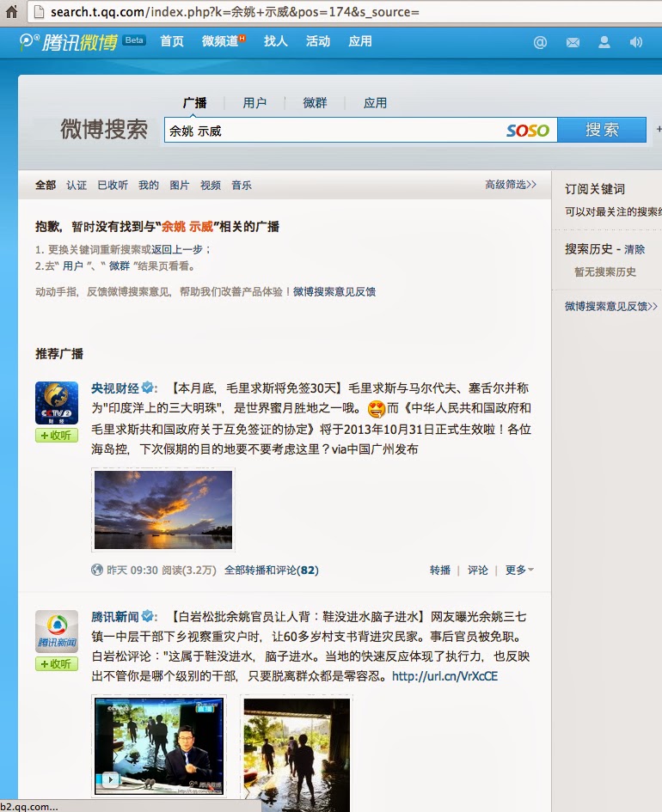Follow 央视财经 with +收听 button
Image resolution: width=662 pixels, height=812 pixels.
click(x=57, y=436)
